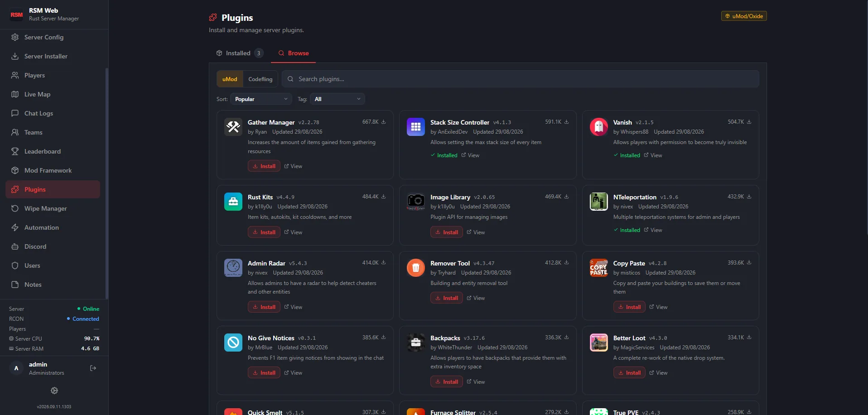Open the Sort dropdown set to Popular
Screen dimensions: 868x415
point(261,99)
